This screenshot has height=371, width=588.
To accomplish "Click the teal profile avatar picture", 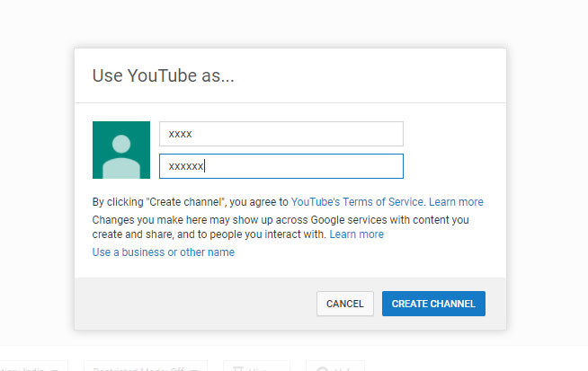I will [121, 150].
